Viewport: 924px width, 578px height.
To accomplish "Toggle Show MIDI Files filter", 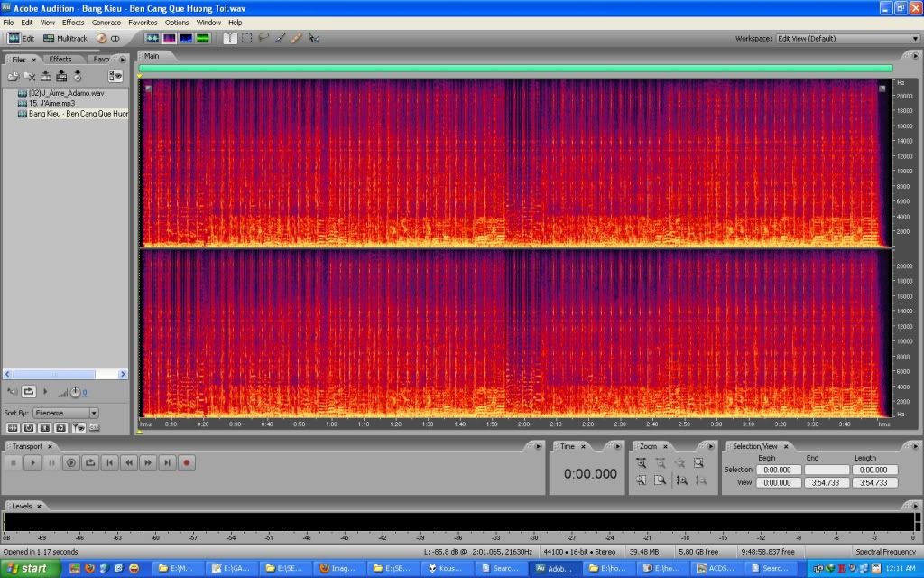I will 60,427.
